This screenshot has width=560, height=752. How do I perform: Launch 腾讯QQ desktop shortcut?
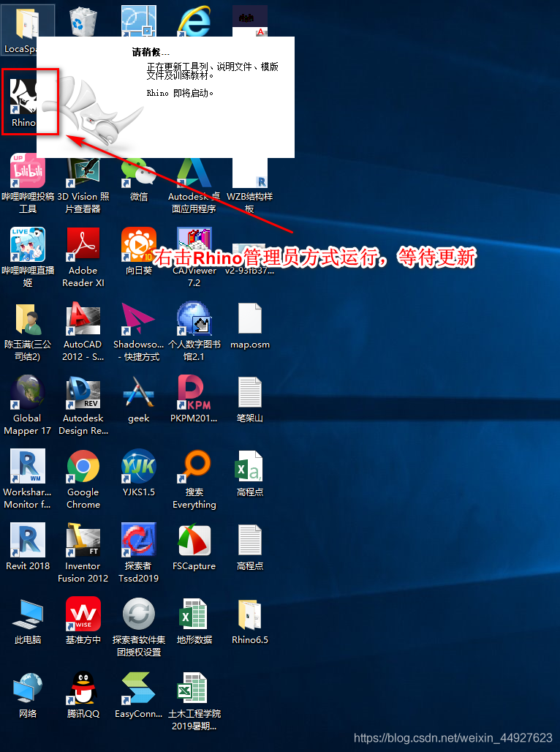(x=83, y=694)
